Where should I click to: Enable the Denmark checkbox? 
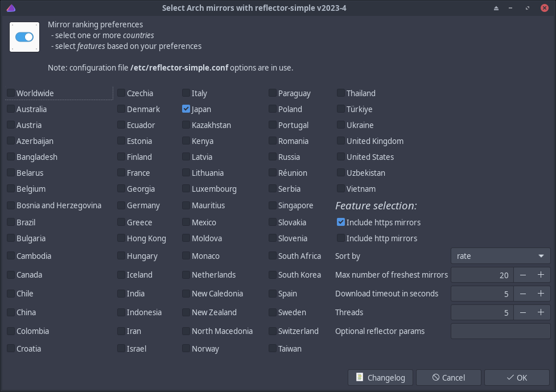click(121, 109)
